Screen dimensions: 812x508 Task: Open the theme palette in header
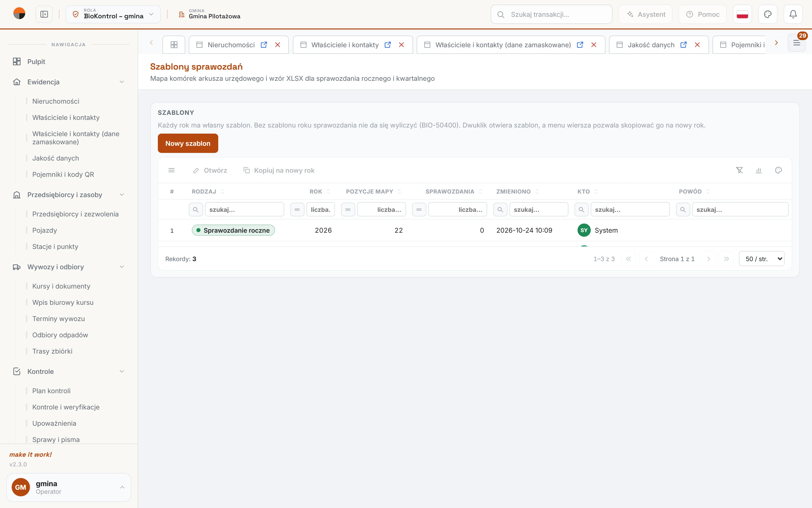tap(768, 14)
